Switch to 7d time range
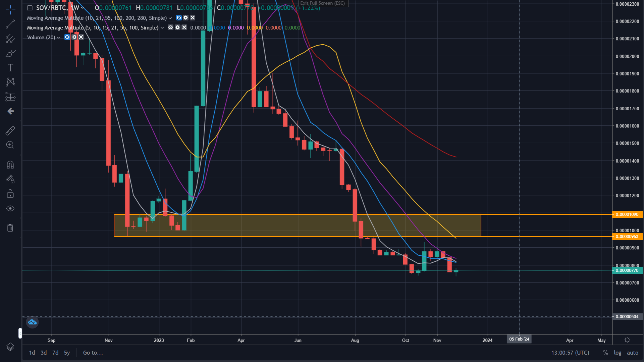The width and height of the screenshot is (644, 362). click(x=55, y=353)
